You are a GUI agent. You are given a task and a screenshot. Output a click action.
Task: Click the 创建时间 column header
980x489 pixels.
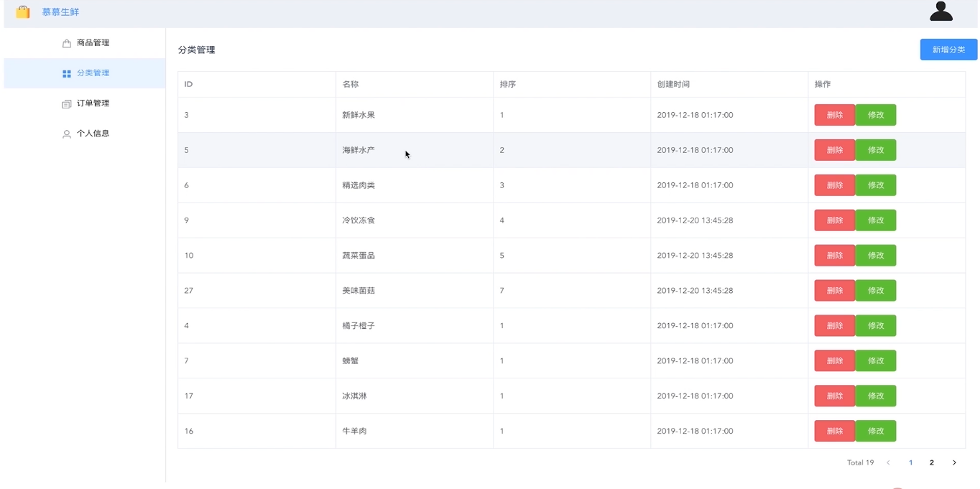pyautogui.click(x=729, y=85)
